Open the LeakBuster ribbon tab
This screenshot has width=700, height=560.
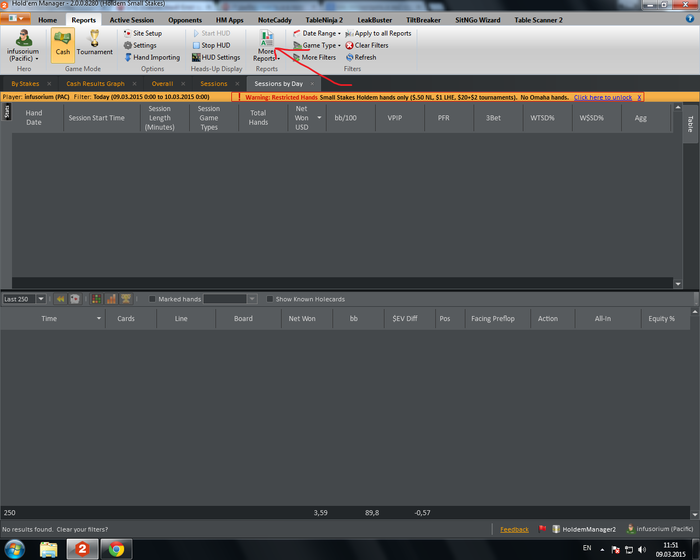375,20
